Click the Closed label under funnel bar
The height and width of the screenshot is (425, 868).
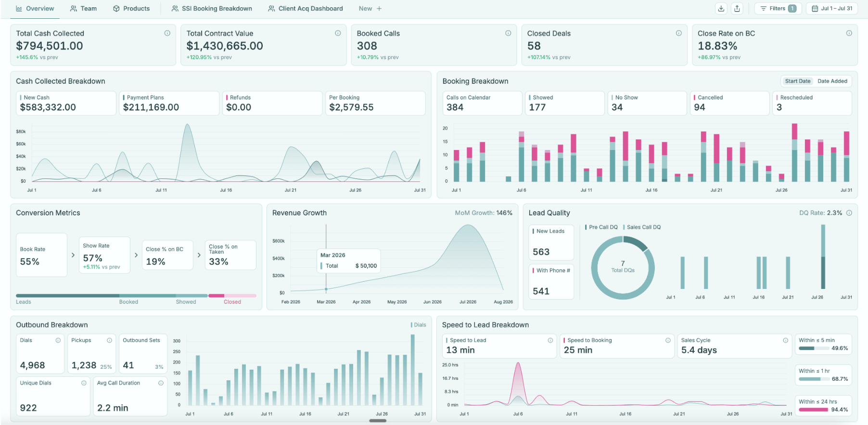[232, 302]
